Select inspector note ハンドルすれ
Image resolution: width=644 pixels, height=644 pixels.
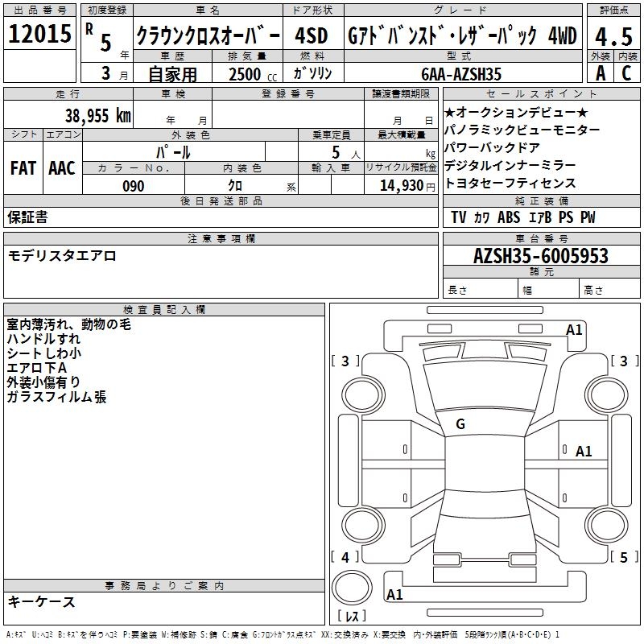click(x=44, y=339)
